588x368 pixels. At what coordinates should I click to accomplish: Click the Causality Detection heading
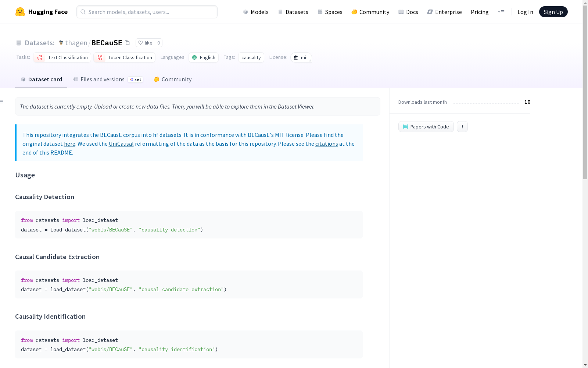pyautogui.click(x=44, y=197)
